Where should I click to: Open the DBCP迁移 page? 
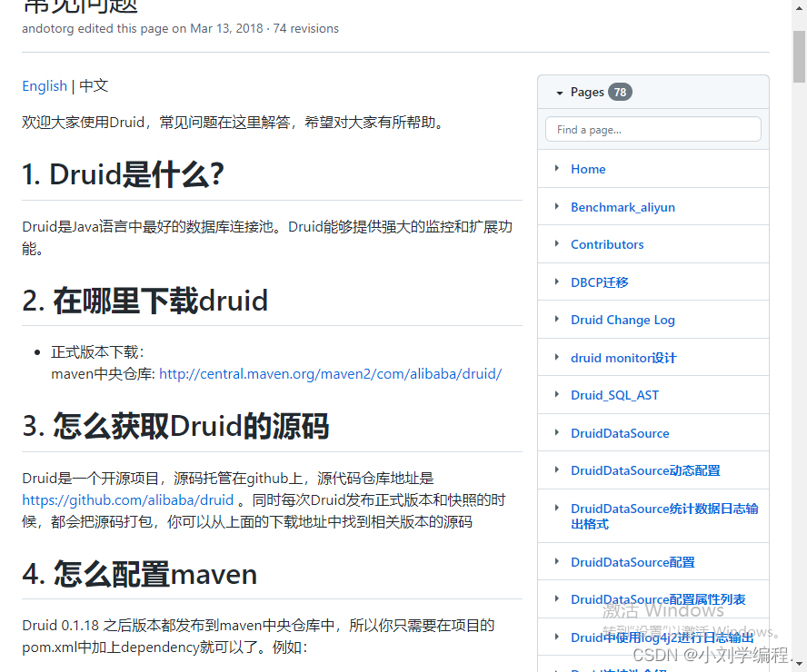tap(599, 282)
